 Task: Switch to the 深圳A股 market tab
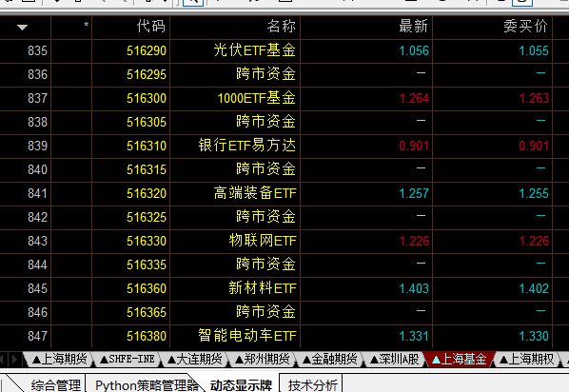[395, 360]
